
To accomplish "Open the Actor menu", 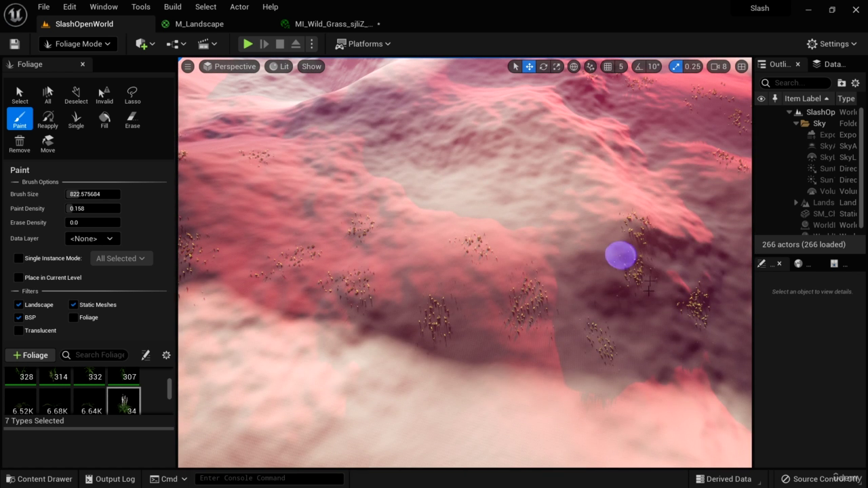I will (x=239, y=7).
